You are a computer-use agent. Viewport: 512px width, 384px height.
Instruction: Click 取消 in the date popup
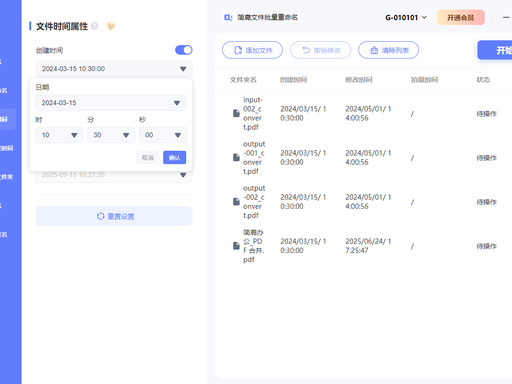pyautogui.click(x=148, y=157)
